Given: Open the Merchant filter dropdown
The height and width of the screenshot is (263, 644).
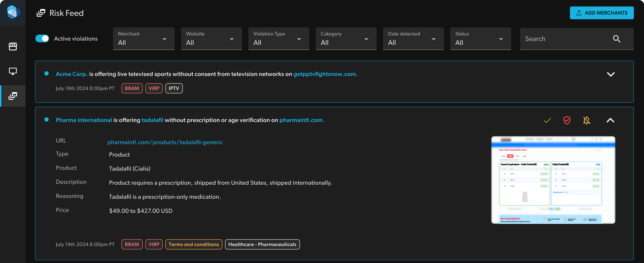Looking at the screenshot, I should [x=144, y=39].
